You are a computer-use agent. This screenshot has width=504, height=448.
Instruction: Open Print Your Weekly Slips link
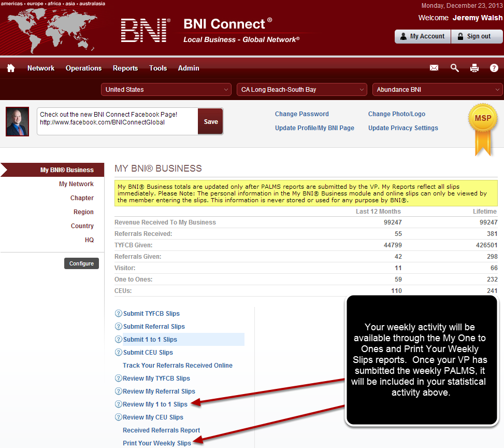157,443
